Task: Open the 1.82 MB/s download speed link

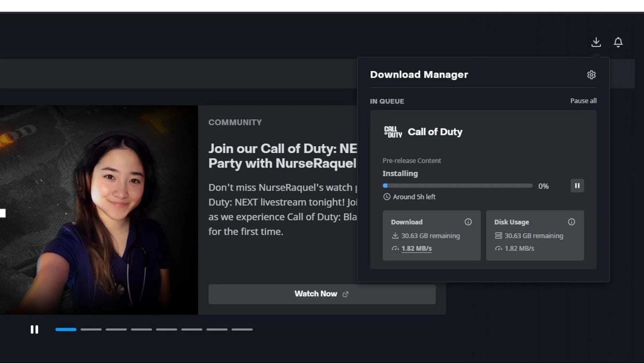Action: pos(416,248)
